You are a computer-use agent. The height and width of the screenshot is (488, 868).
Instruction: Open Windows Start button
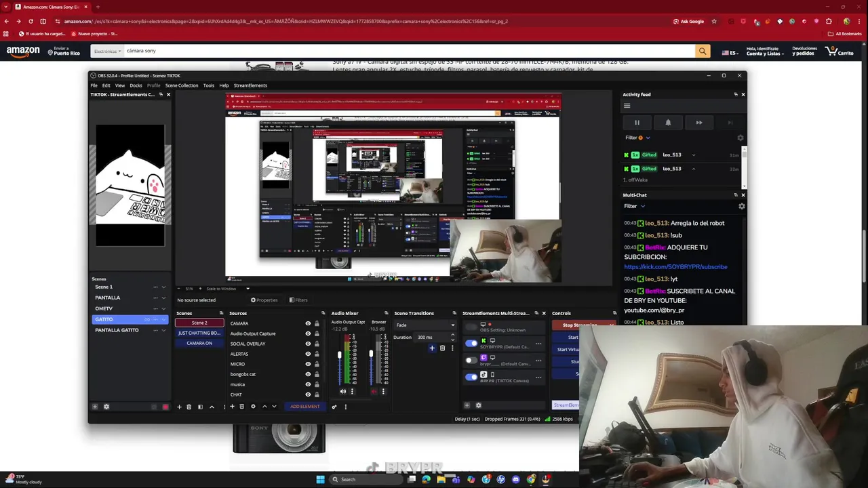point(320,479)
